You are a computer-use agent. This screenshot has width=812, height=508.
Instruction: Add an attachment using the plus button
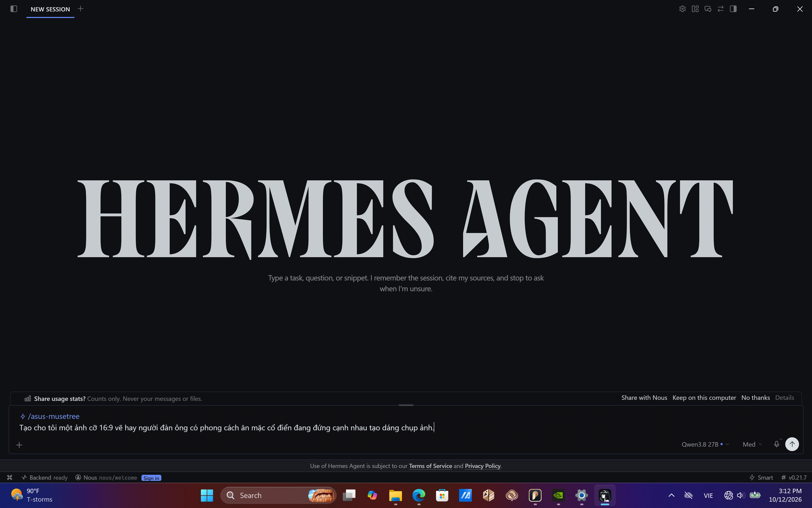pyautogui.click(x=19, y=445)
